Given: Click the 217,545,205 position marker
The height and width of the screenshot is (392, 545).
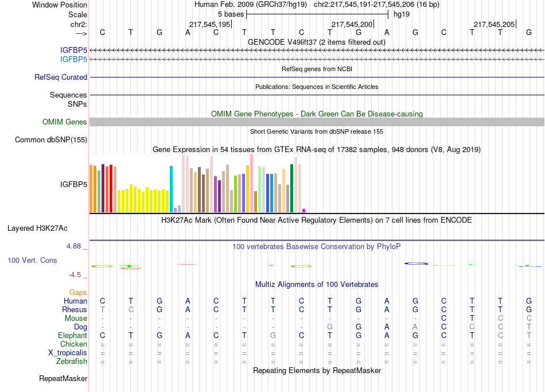Looking at the screenshot, I should (x=495, y=24).
